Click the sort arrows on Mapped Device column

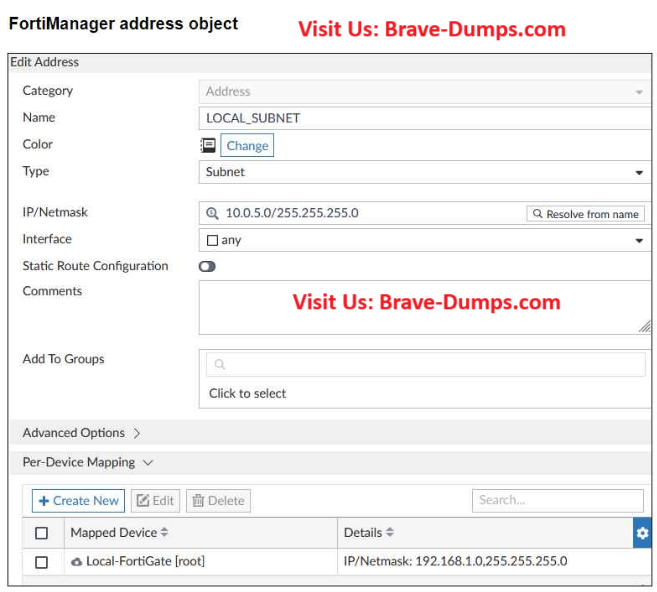pyautogui.click(x=164, y=533)
